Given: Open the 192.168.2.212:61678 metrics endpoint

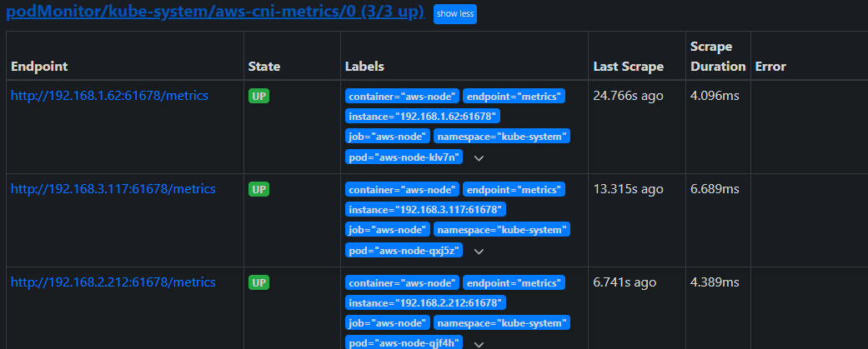Looking at the screenshot, I should (x=113, y=282).
